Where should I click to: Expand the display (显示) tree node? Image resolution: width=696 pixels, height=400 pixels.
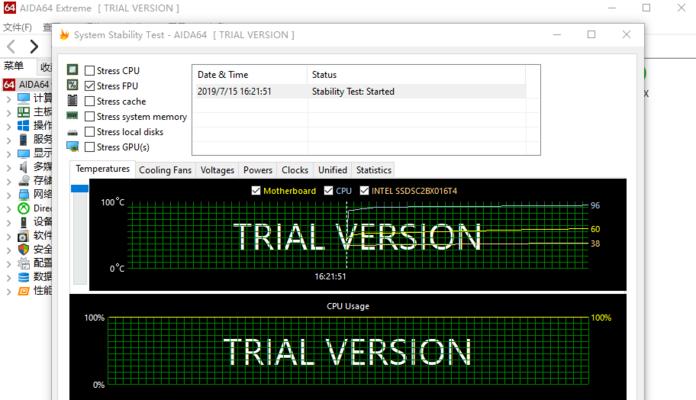point(8,154)
